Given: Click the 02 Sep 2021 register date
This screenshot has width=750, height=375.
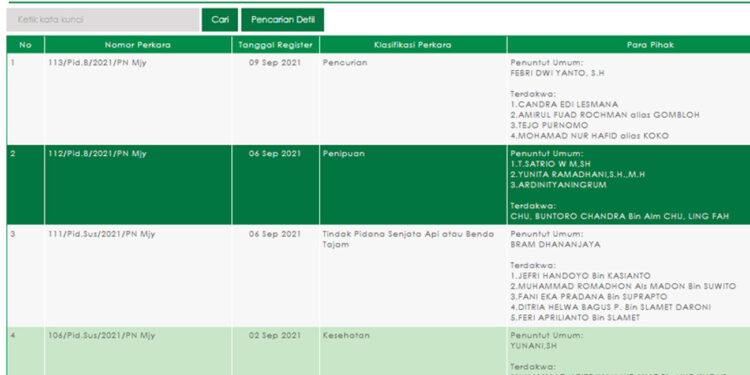Looking at the screenshot, I should 275,336.
